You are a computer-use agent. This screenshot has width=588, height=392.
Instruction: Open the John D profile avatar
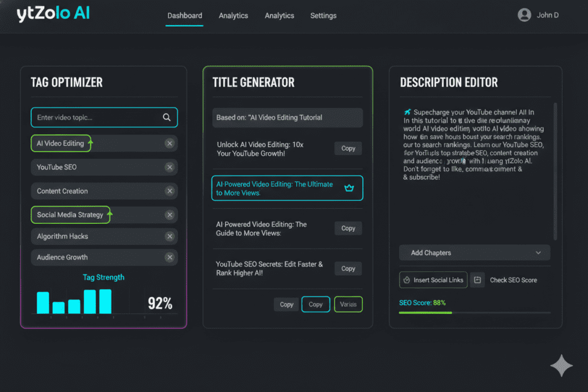(x=524, y=15)
